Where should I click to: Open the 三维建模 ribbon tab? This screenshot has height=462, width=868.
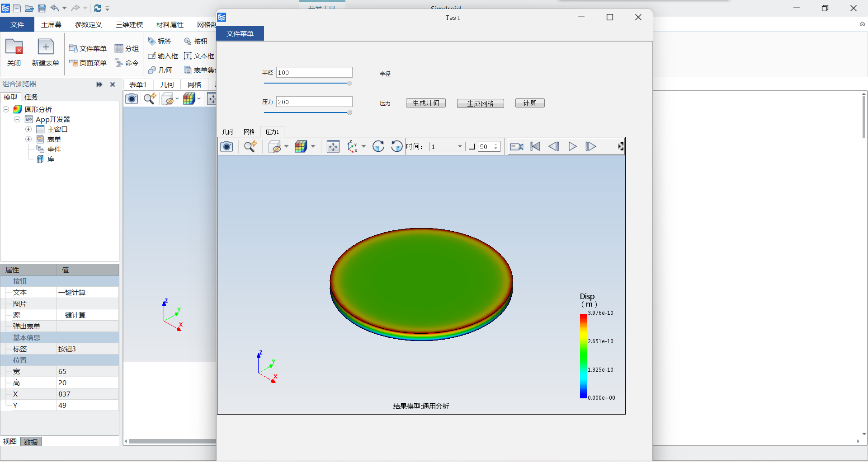point(129,24)
